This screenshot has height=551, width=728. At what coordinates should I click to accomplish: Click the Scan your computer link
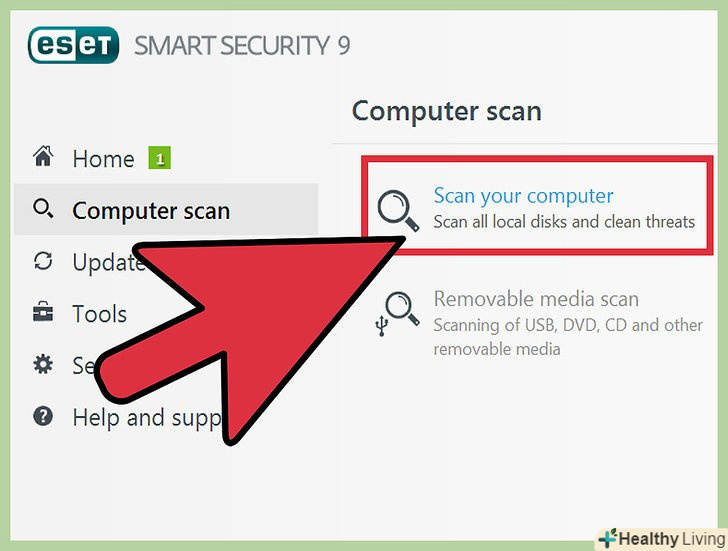523,196
